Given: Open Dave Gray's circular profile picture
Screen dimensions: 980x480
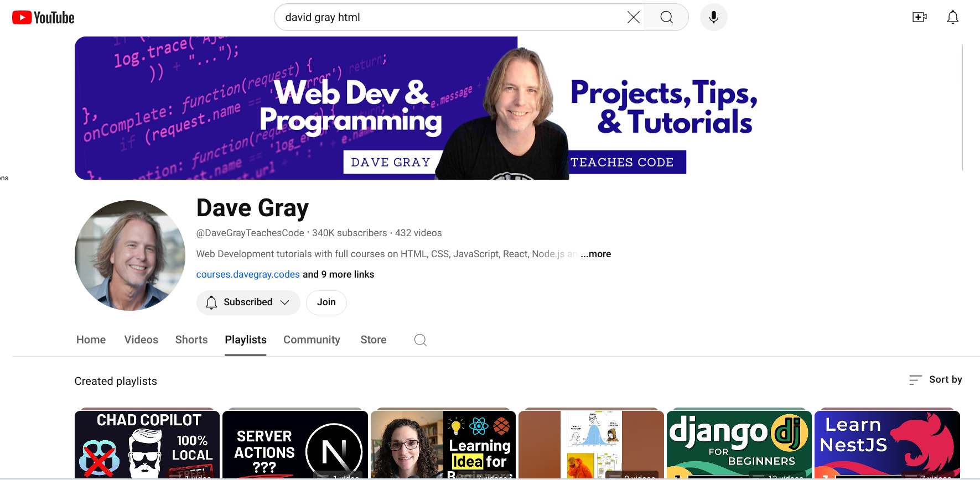Looking at the screenshot, I should 130,255.
